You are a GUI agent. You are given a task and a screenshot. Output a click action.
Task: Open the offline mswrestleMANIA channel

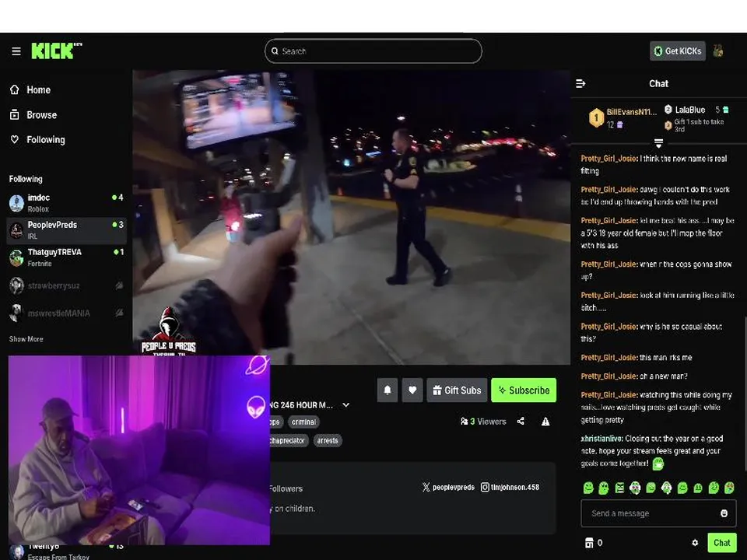(66, 313)
